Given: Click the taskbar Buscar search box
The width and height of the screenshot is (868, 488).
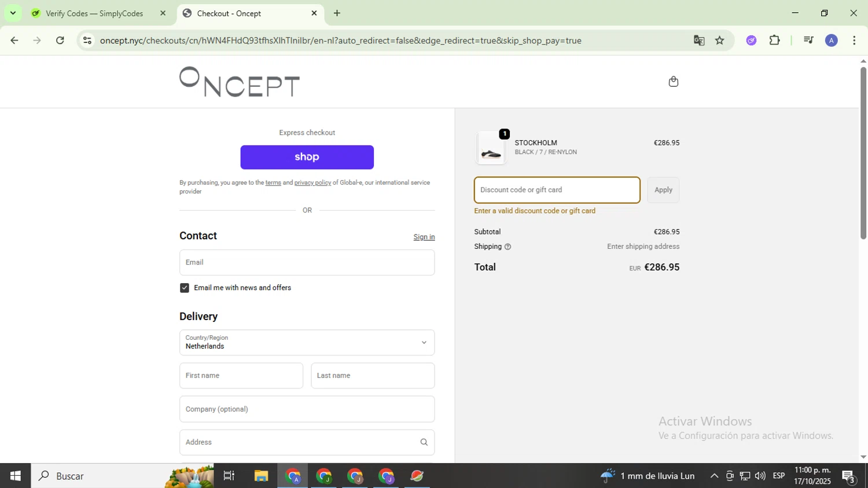Looking at the screenshot, I should pos(123,476).
